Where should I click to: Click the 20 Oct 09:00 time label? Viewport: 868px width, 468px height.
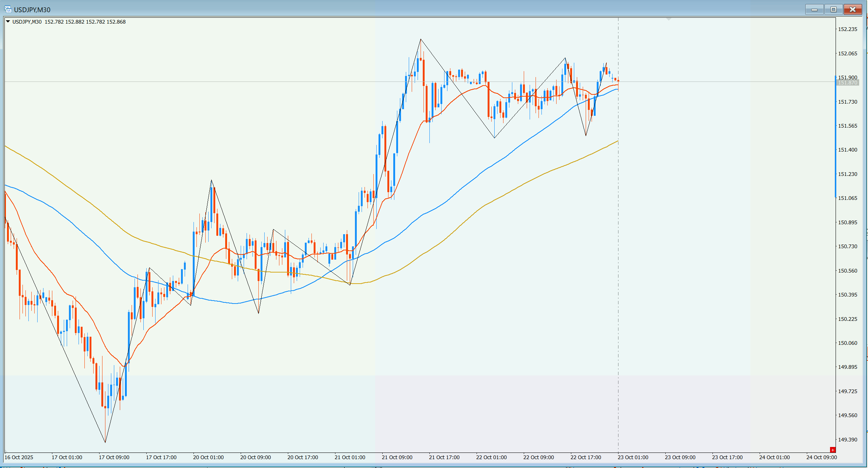coord(255,457)
